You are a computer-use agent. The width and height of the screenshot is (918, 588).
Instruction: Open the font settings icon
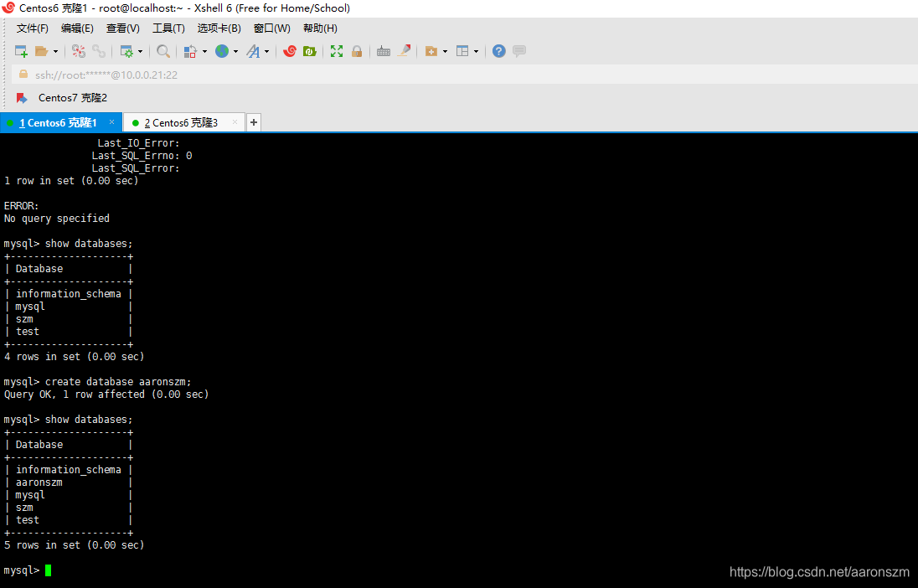[x=253, y=52]
